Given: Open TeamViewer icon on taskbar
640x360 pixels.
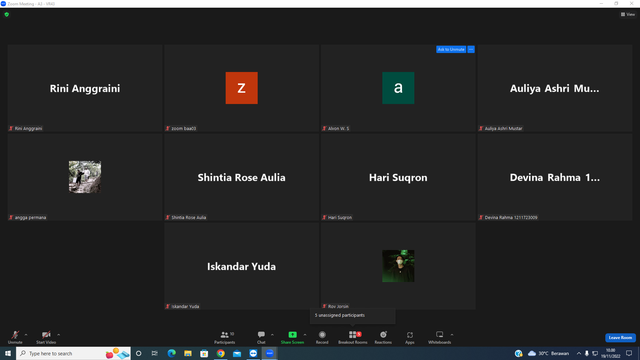Looking at the screenshot, I should pyautogui.click(x=253, y=353).
